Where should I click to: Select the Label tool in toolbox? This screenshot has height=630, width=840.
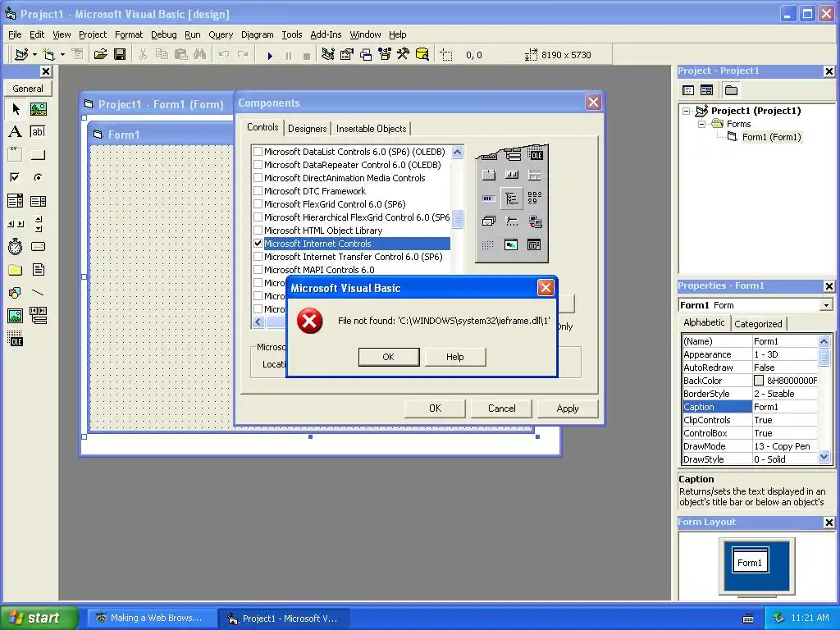tap(16, 132)
